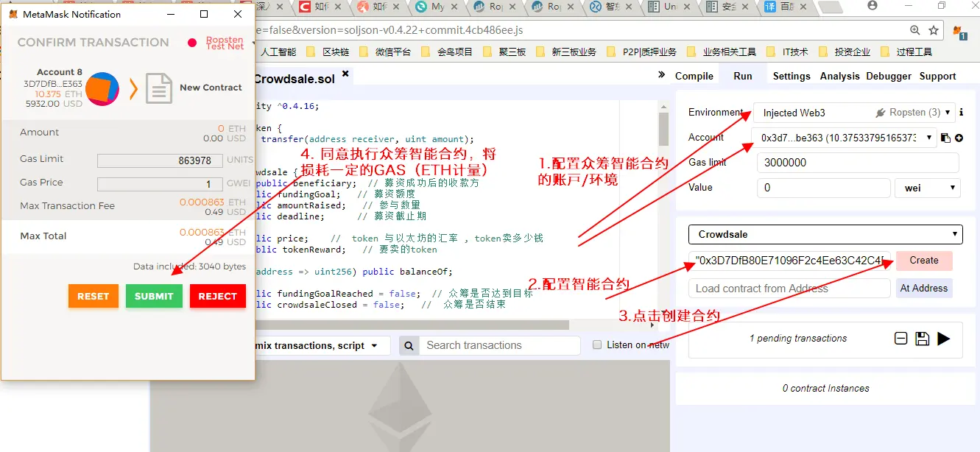Open the Environment dropdown showing Injected Web3
Viewport: 980px width, 452px height.
(x=854, y=113)
